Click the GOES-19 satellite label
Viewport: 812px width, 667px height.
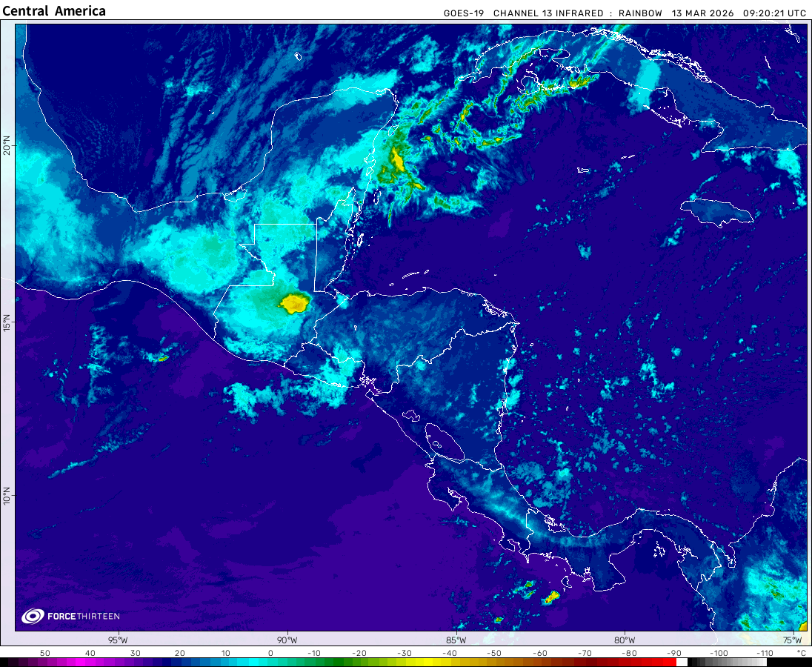tap(464, 13)
